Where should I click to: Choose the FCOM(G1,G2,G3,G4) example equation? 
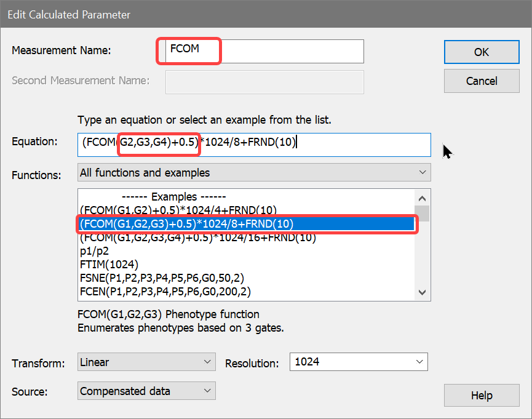(197, 237)
